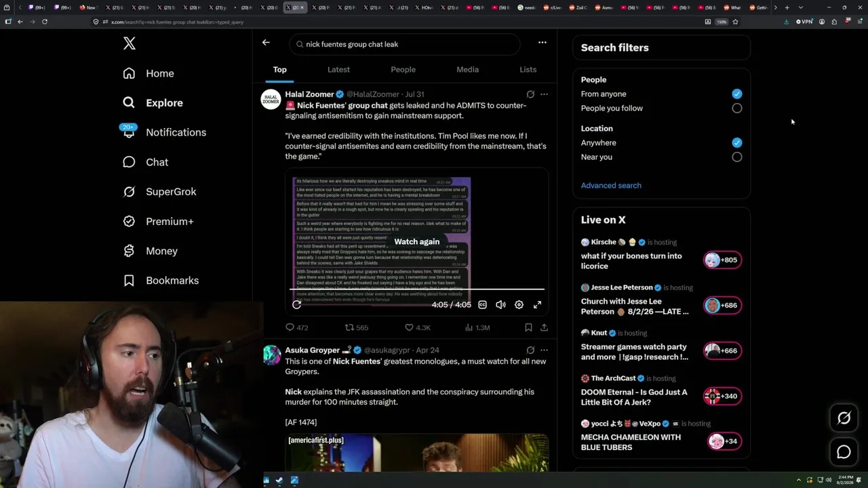The image size is (868, 488).
Task: Join the Streamer games watch party space
Action: coord(723,351)
